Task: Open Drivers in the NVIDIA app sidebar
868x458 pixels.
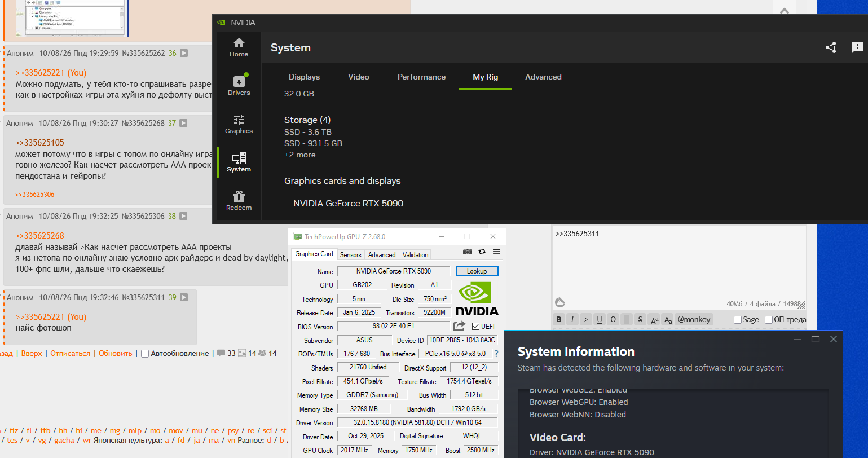Action: click(239, 85)
